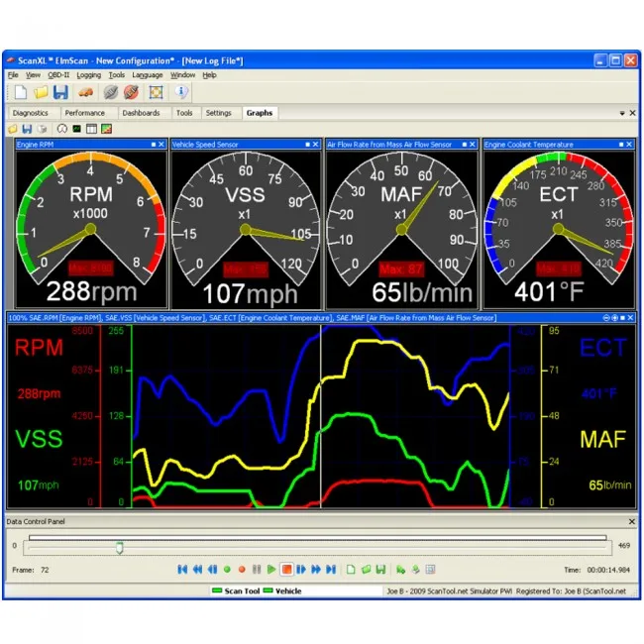Switch to the Dashboards tab

click(141, 113)
